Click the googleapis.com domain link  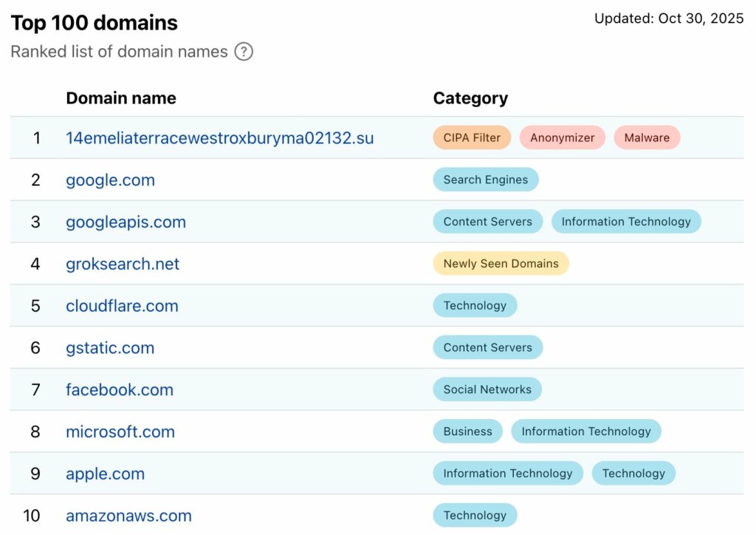click(x=126, y=222)
